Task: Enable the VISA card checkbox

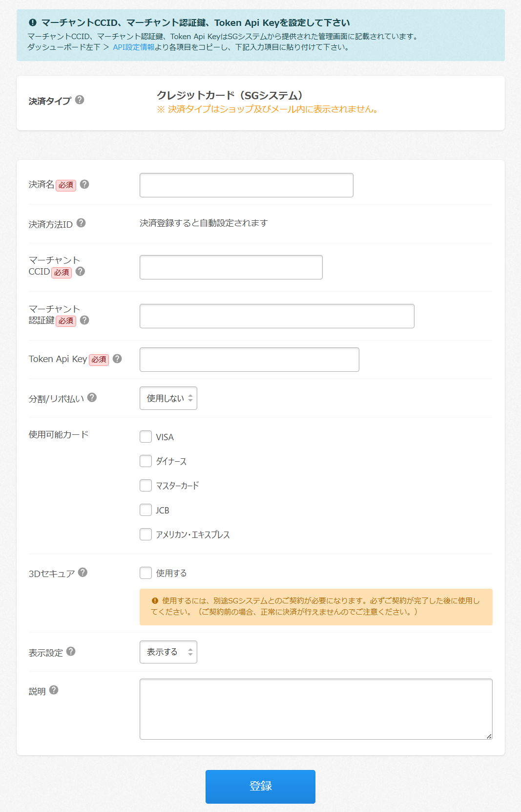Action: click(x=146, y=437)
